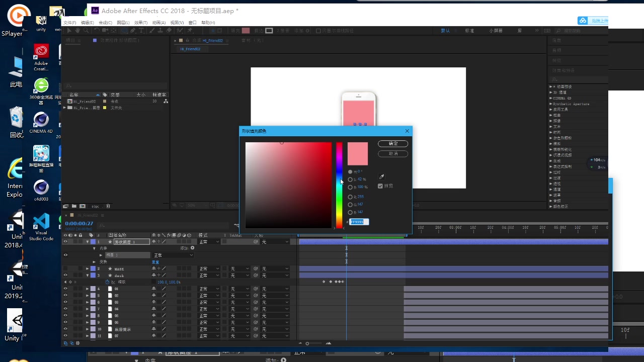Uncheck the 预览 preview checkbox
The width and height of the screenshot is (644, 362).
click(x=380, y=186)
